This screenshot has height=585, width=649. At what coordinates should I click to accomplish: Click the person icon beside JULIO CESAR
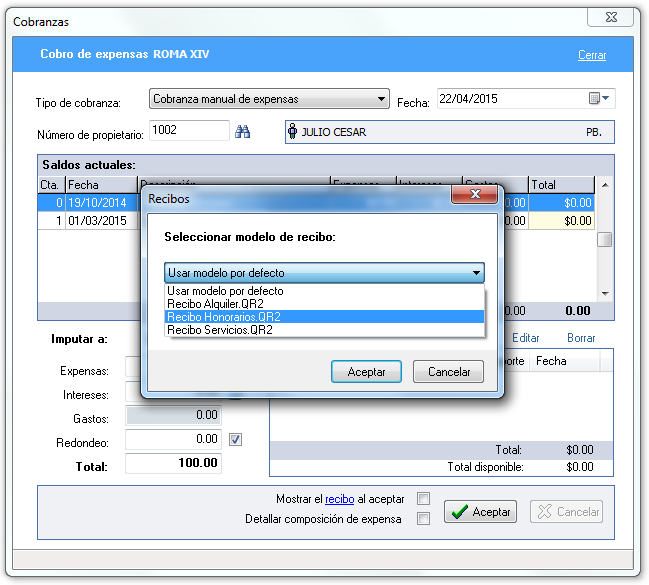(x=293, y=132)
